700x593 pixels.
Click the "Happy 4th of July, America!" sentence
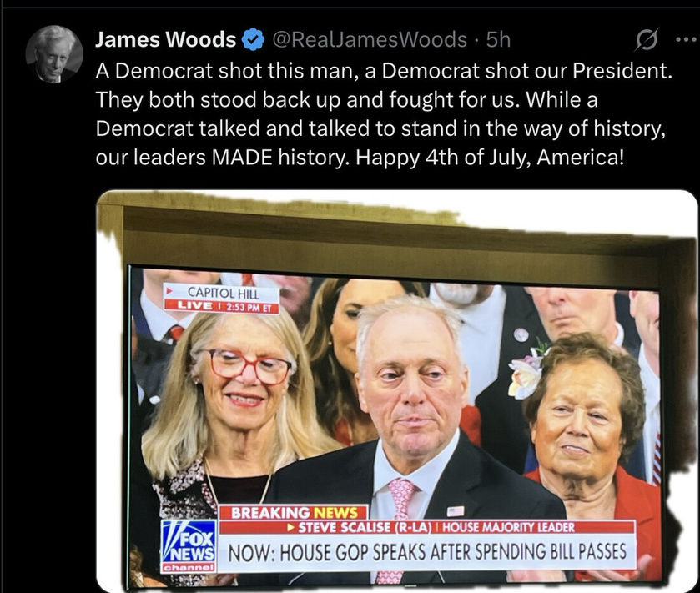[489, 157]
